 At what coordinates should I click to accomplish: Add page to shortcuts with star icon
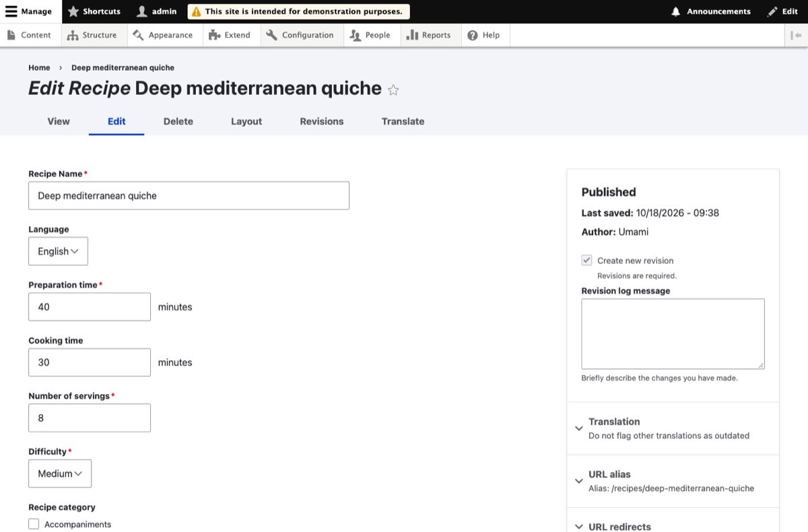click(x=394, y=90)
